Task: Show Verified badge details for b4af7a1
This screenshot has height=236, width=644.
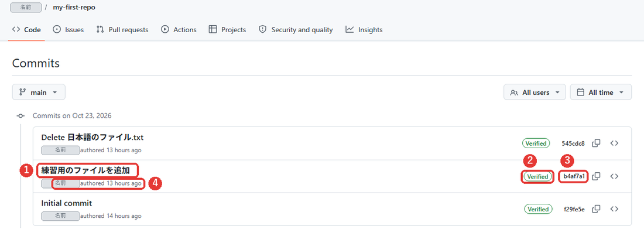Action: (538, 176)
